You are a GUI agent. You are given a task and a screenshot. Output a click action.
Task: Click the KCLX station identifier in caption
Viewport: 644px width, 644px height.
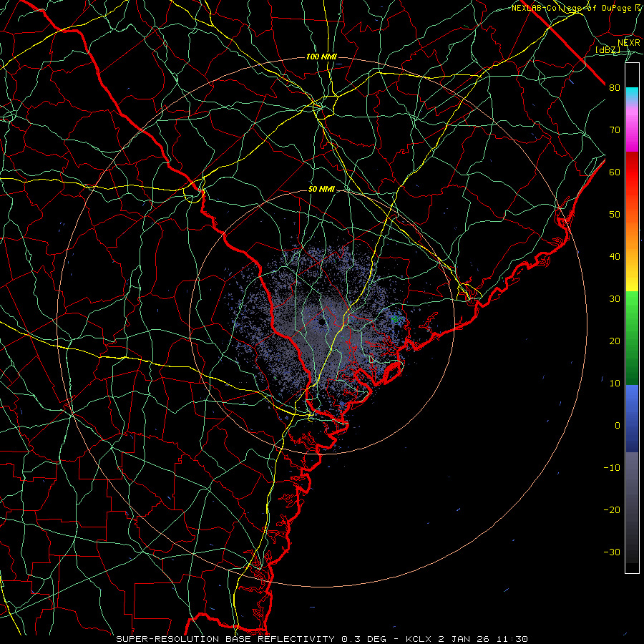click(419, 639)
